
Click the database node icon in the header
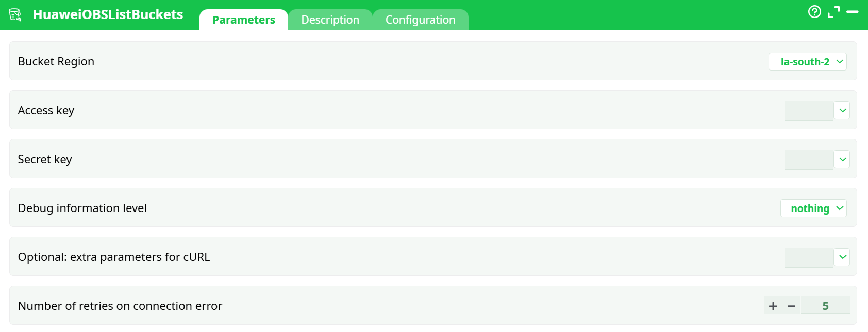tap(15, 15)
